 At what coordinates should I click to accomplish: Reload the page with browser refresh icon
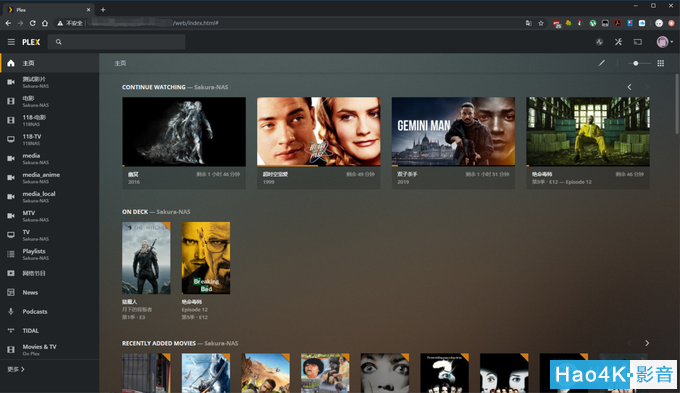pos(33,23)
